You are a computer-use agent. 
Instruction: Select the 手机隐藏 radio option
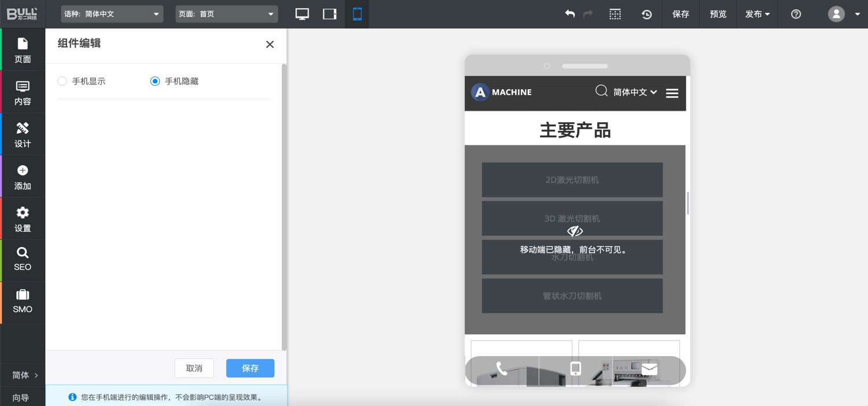coord(155,82)
